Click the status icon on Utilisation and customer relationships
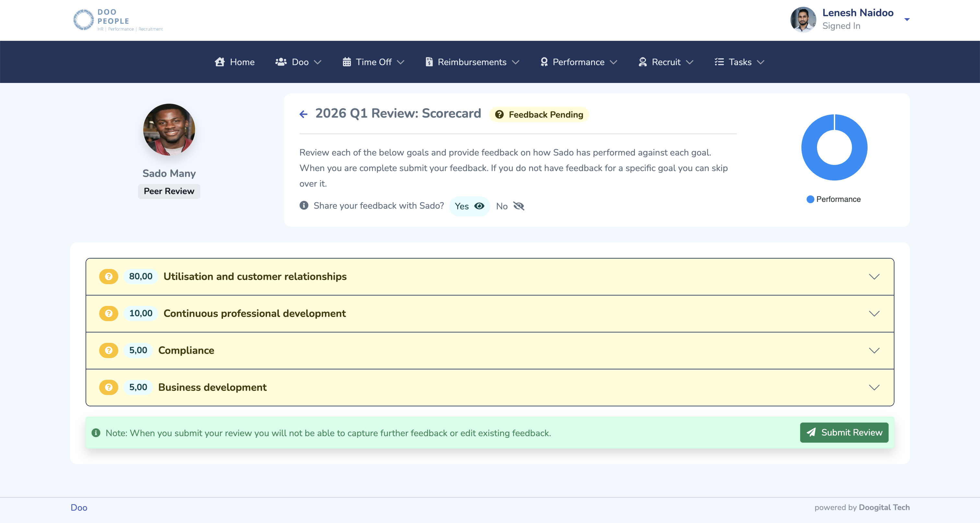The height and width of the screenshot is (523, 980). 109,276
